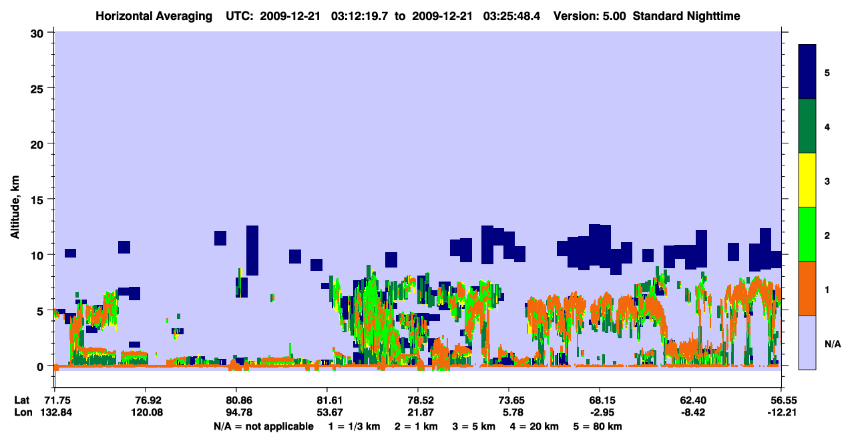Click the altitude tick label '30'
This screenshot has width=868, height=445.
click(x=39, y=33)
